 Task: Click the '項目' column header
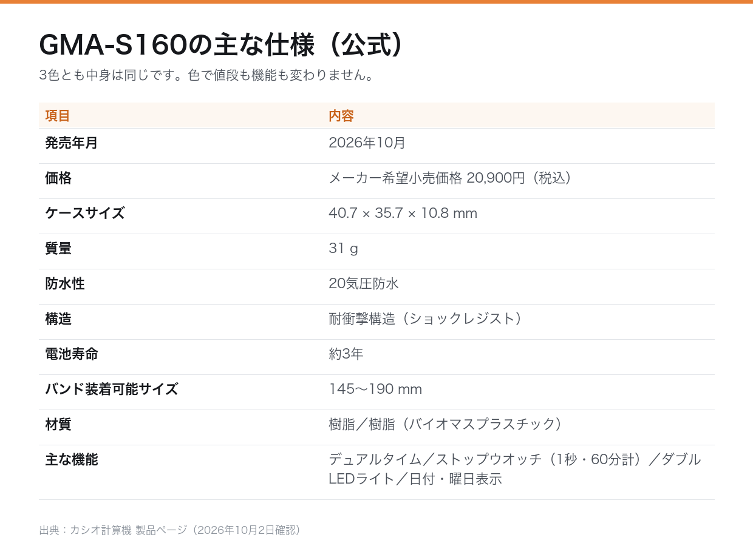click(58, 115)
